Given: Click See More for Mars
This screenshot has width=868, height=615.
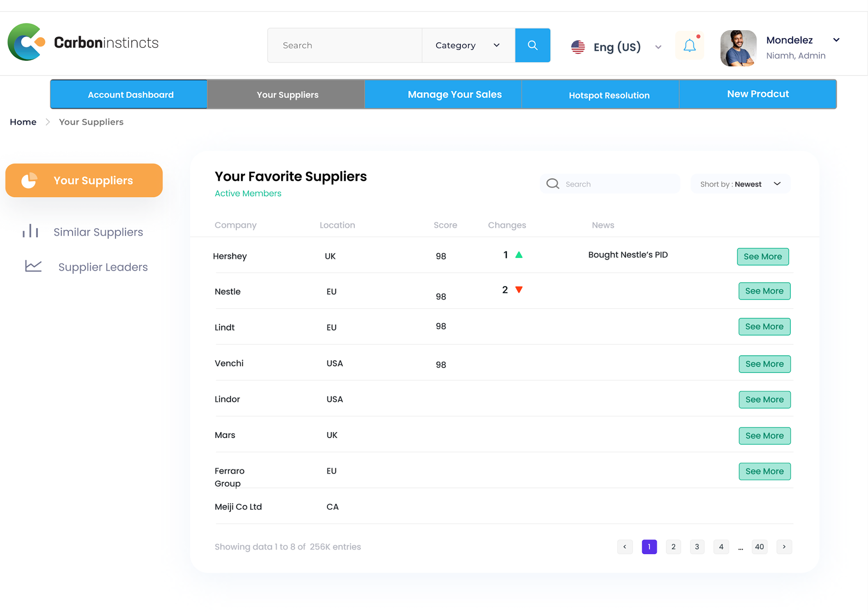Looking at the screenshot, I should 764,436.
